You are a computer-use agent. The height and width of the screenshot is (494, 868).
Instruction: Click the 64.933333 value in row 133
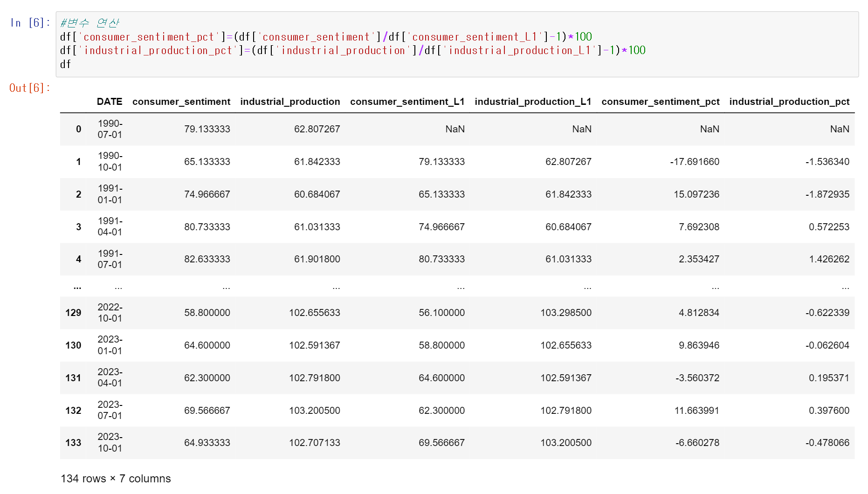[x=207, y=443]
